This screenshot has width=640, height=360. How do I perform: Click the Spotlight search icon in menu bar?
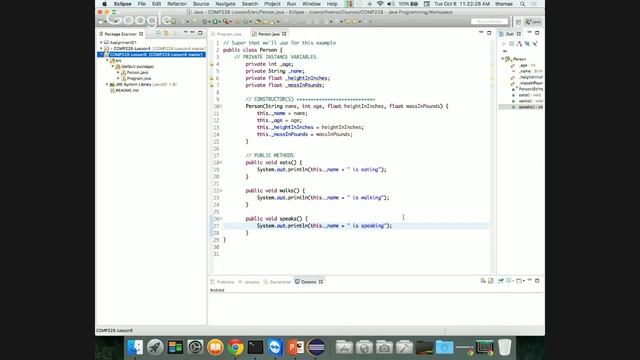tap(522, 4)
